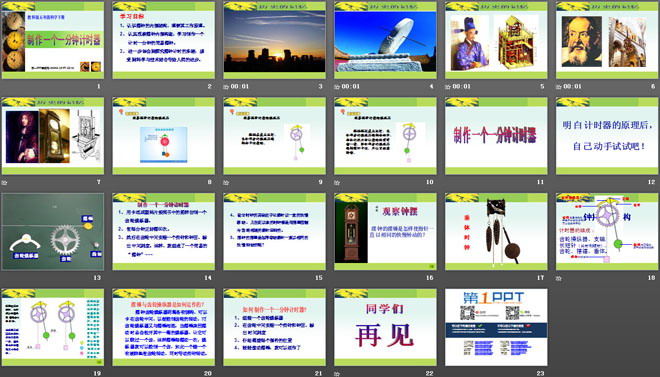Select slide 16 grandfather clock thumbnail
This screenshot has height=377, width=660.
click(x=385, y=231)
